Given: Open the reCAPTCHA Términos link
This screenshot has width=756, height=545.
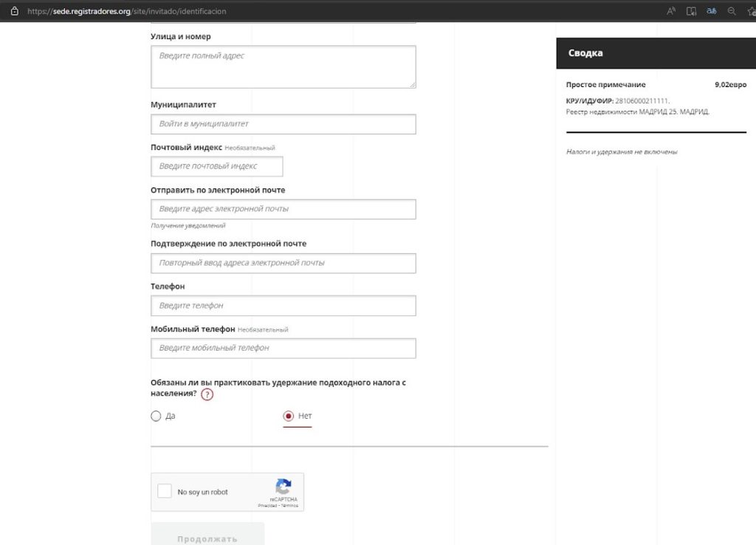Looking at the screenshot, I should click(289, 506).
